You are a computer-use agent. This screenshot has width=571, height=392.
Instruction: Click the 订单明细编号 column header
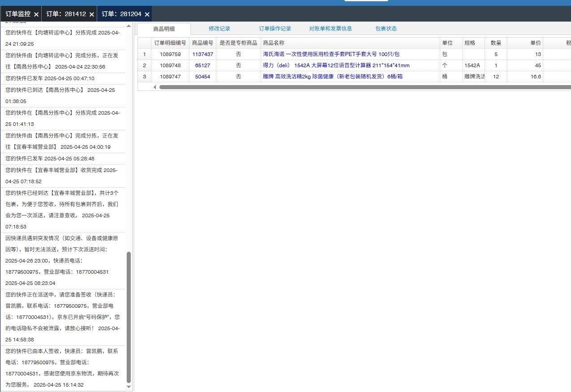point(170,43)
